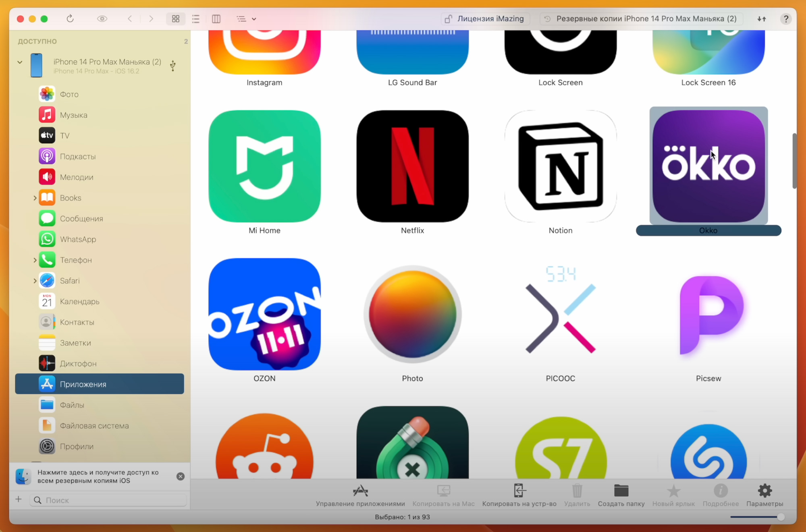Toggle the eye visibility icon in the toolbar

102,19
